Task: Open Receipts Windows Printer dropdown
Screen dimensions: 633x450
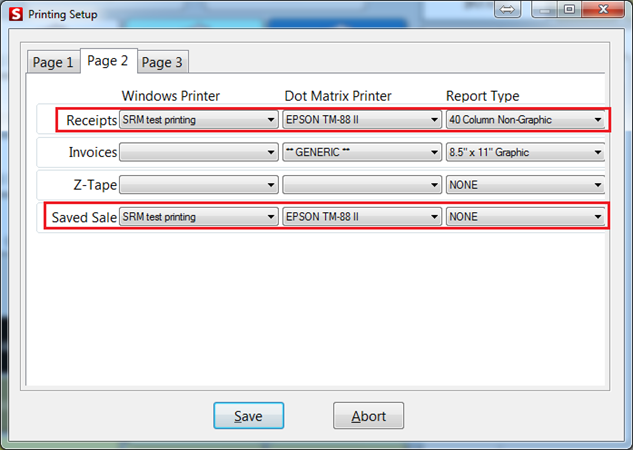Action: 198,120
